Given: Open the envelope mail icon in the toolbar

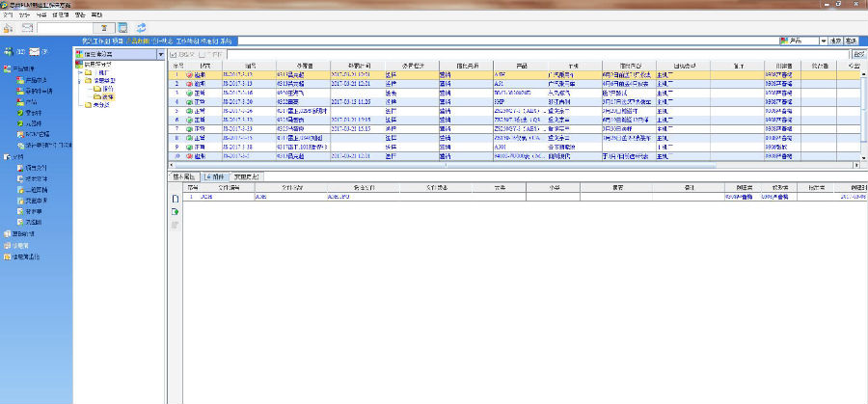Looking at the screenshot, I should [x=28, y=27].
